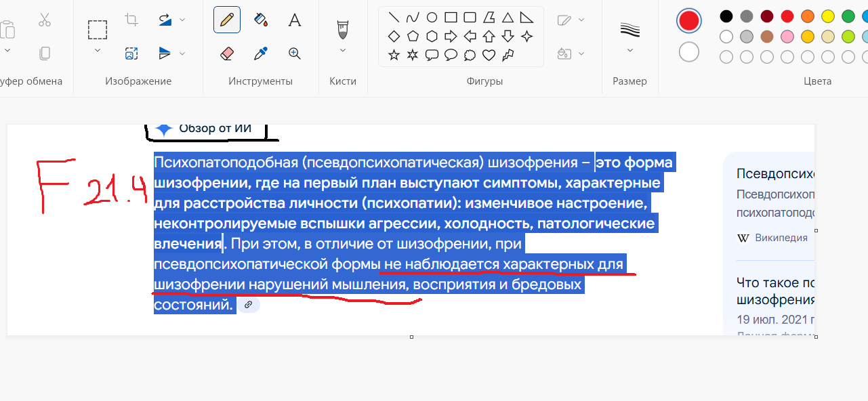Click the "Инструменты" group label

(x=261, y=81)
